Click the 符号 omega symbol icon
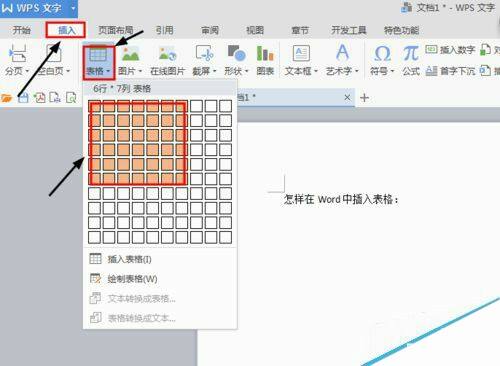Viewport: 500px width, 366px height. [382, 53]
